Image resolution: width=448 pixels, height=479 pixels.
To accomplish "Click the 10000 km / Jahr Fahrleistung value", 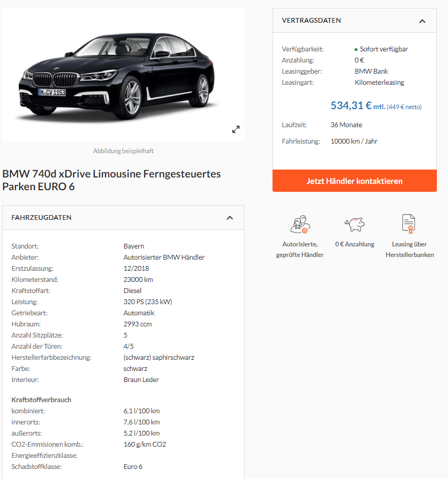I will 354,141.
